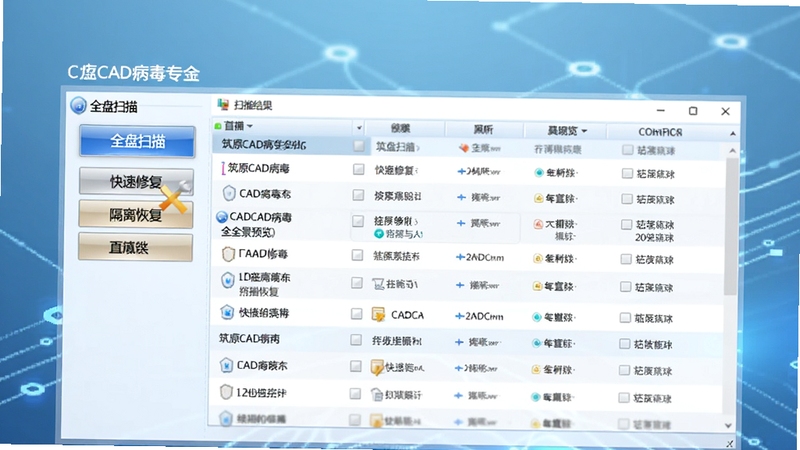
Task: Click the shield icon in the CAD病毒布 row
Action: click(229, 193)
